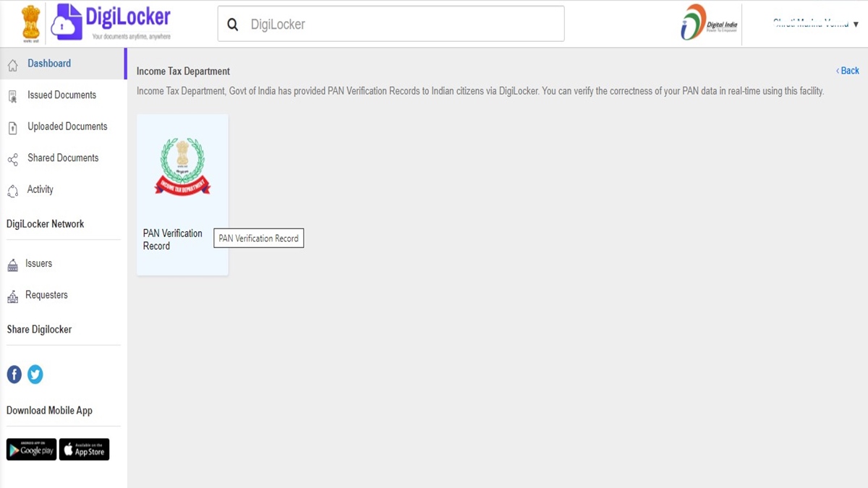Open Shared Documents section

pos(64,158)
